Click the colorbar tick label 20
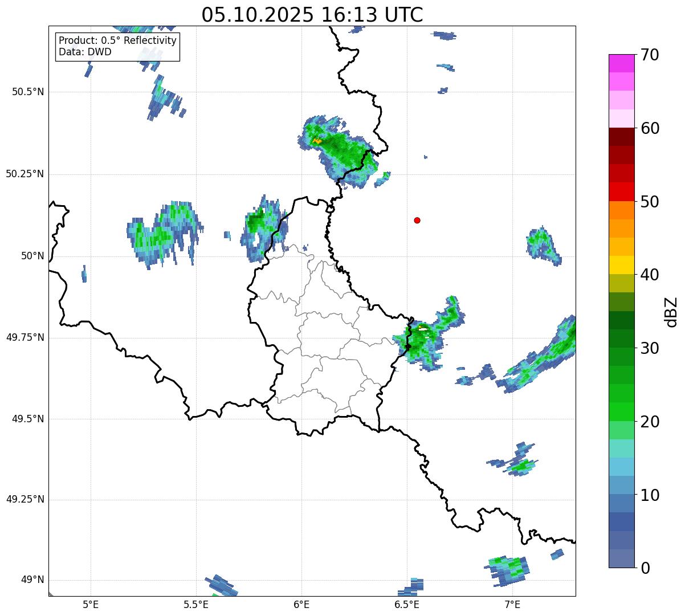 [x=650, y=422]
